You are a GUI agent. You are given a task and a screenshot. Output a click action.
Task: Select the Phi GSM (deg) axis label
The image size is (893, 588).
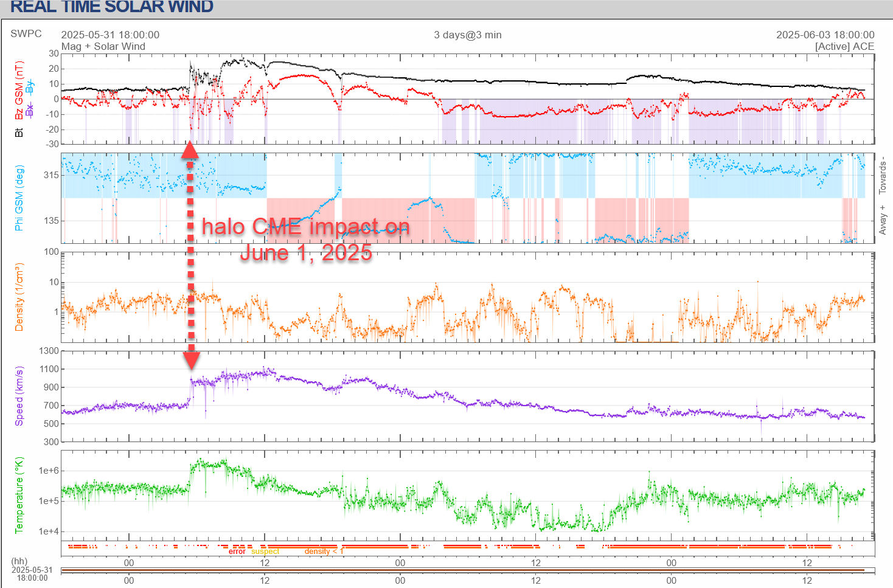(19, 198)
